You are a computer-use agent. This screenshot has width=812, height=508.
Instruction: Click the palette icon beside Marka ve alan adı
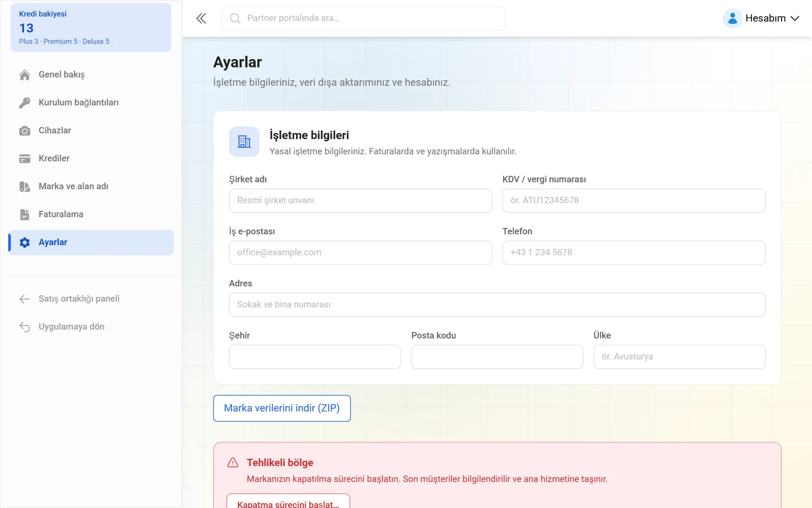click(x=25, y=186)
